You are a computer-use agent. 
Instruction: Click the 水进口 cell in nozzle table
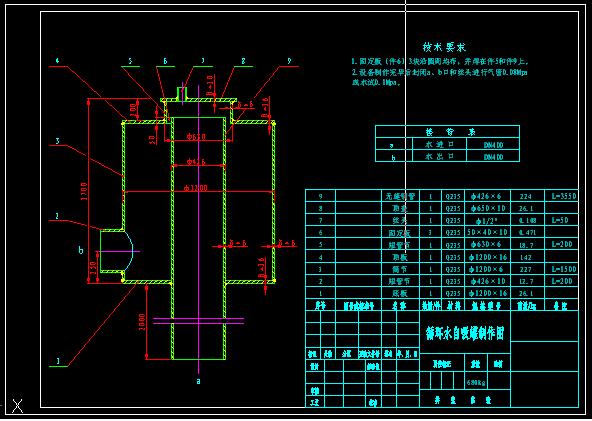[440, 144]
